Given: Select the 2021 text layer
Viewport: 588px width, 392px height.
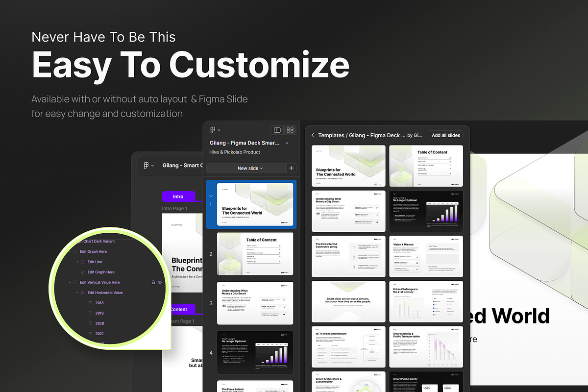Looking at the screenshot, I should (99, 334).
